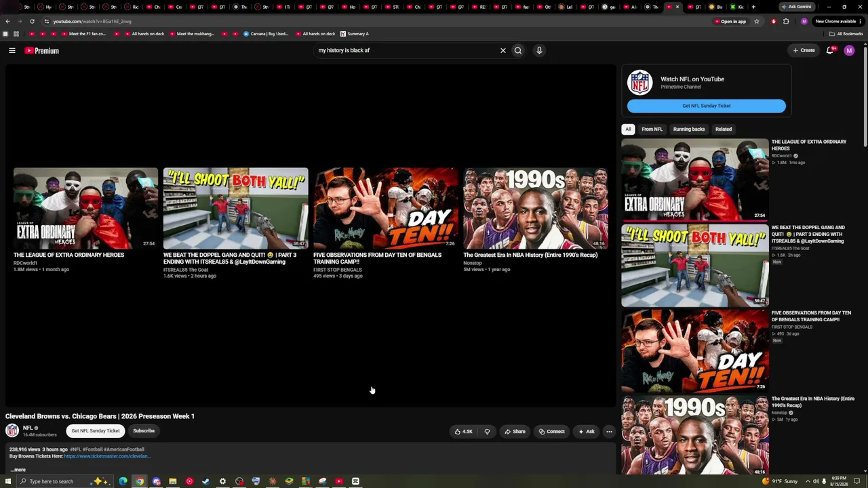Open the YouTube guide hamburger menu
The image size is (868, 488).
pyautogui.click(x=12, y=51)
